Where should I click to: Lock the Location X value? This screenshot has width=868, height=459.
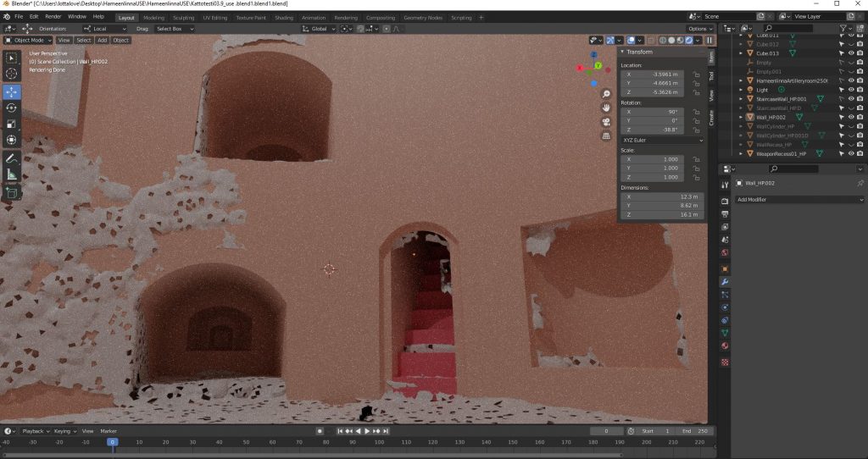[x=695, y=75]
